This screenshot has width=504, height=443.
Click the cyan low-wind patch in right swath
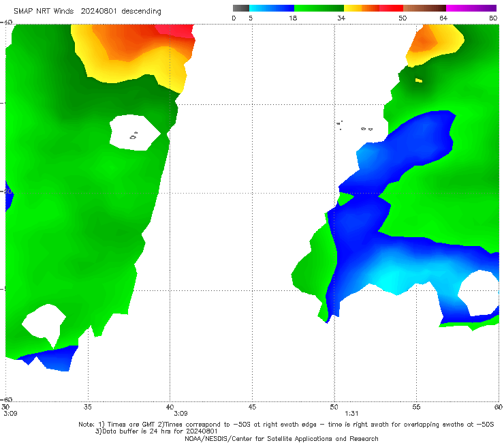389,277
